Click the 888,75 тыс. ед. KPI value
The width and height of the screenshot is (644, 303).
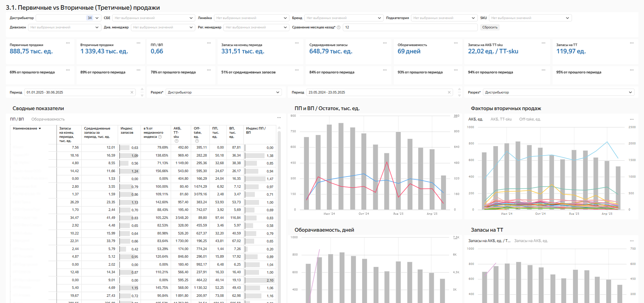click(x=31, y=51)
